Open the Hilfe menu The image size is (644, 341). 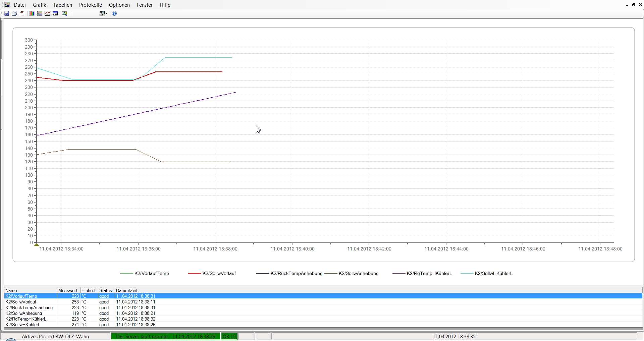tap(165, 5)
